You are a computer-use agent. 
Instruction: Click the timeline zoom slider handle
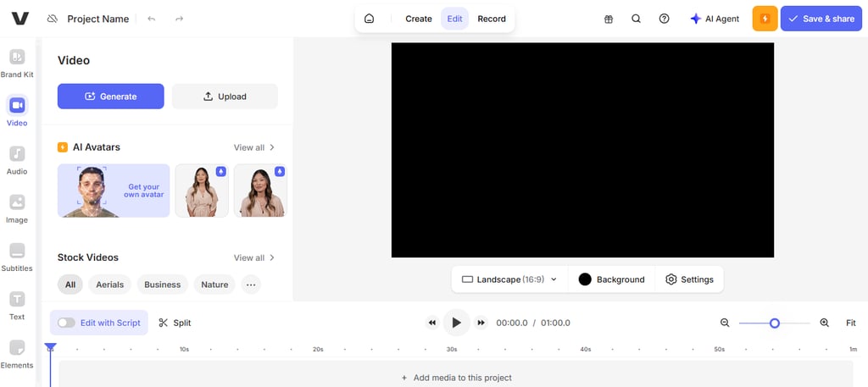pyautogui.click(x=775, y=323)
